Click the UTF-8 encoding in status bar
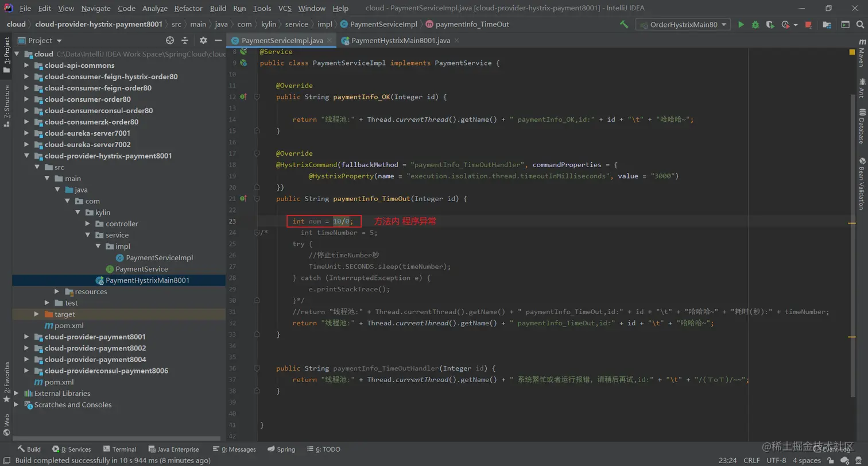Screen dimensions: 868x466 tap(776, 460)
